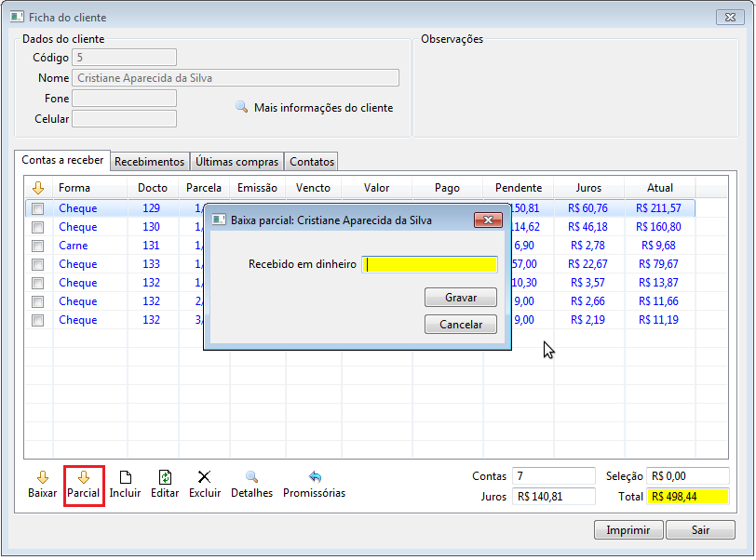756x560 pixels.
Task: Click docto number 129
Action: tap(152, 208)
